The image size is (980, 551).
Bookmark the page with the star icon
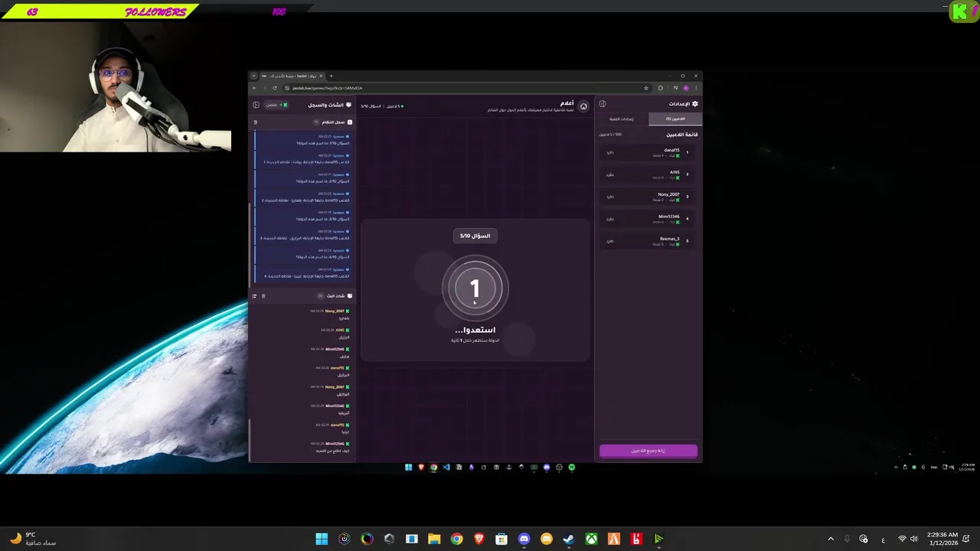[647, 88]
